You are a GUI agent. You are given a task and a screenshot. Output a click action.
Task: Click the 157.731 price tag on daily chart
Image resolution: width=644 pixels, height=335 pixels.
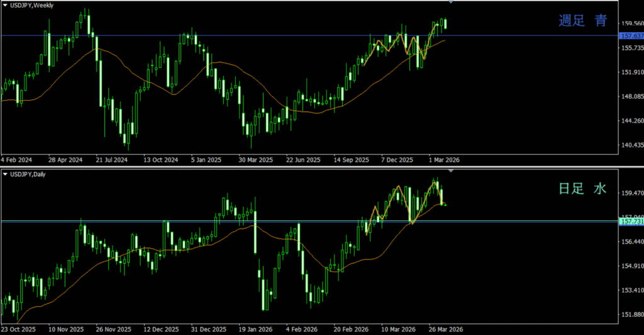point(631,222)
